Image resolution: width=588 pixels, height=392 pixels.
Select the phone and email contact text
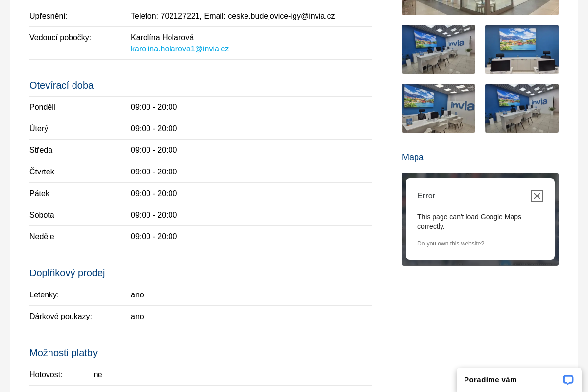click(233, 16)
